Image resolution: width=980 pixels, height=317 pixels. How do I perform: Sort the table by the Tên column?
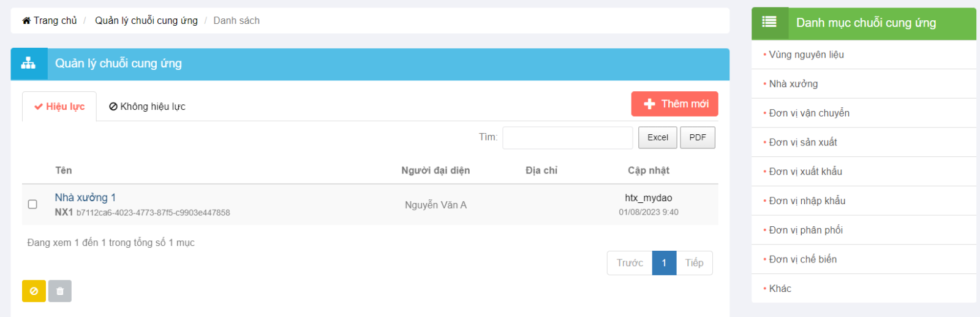click(x=64, y=170)
